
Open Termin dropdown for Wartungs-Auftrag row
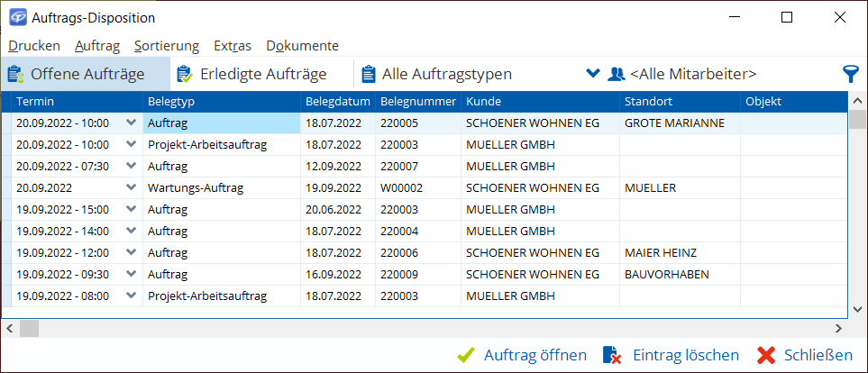132,187
